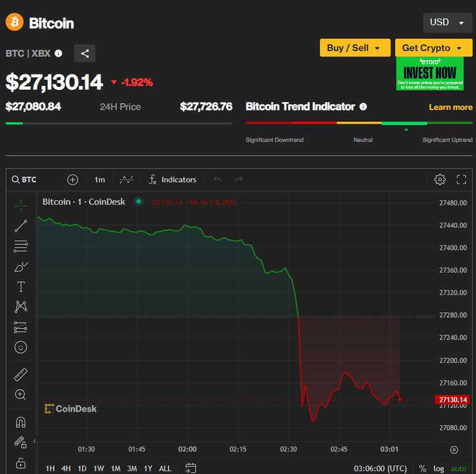Toggle auto scale on chart
This screenshot has height=474, width=476.
tap(458, 468)
